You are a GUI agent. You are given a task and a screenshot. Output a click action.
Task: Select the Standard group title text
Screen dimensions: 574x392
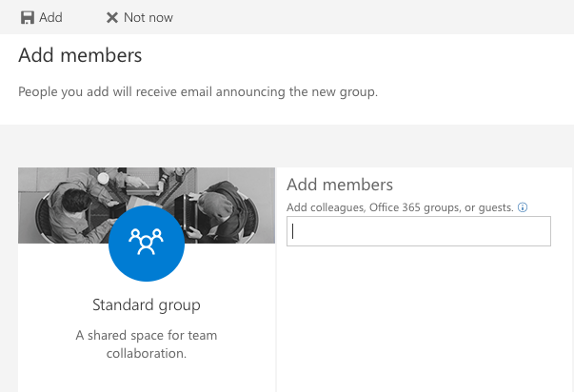coord(146,305)
